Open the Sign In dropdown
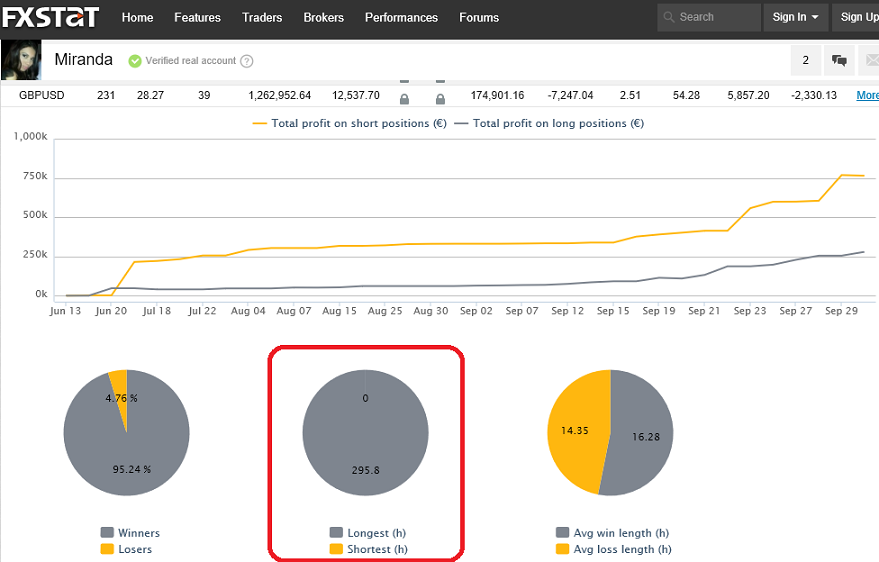The image size is (879, 562). coord(795,17)
